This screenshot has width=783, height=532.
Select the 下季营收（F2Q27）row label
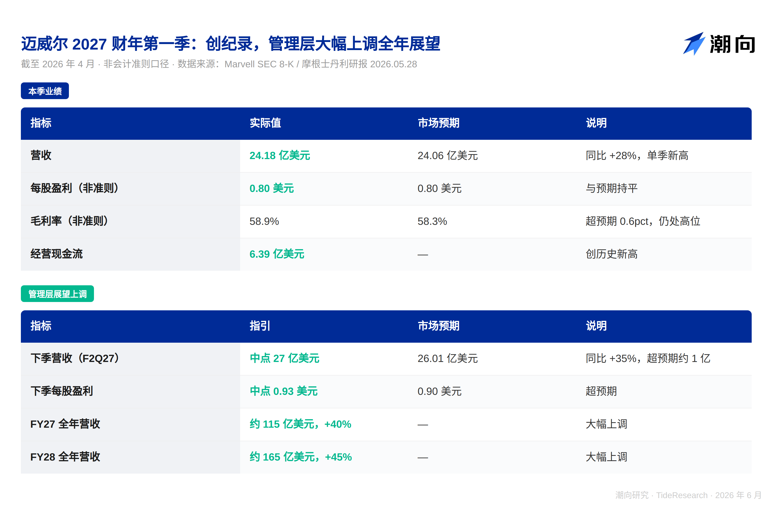[76, 358]
